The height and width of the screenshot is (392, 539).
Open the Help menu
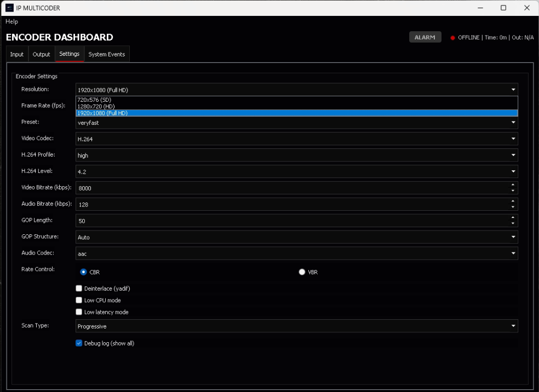click(12, 21)
